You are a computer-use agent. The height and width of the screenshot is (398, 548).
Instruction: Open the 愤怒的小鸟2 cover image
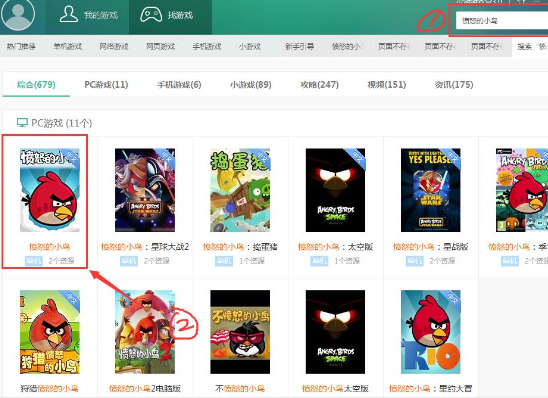tap(145, 332)
